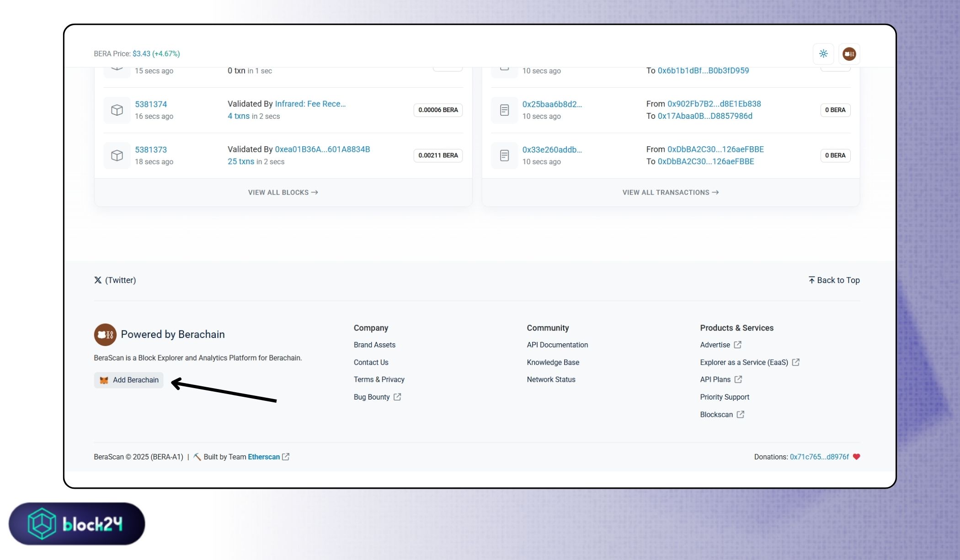The image size is (960, 560).
Task: Click View All Blocks
Action: pos(283,192)
